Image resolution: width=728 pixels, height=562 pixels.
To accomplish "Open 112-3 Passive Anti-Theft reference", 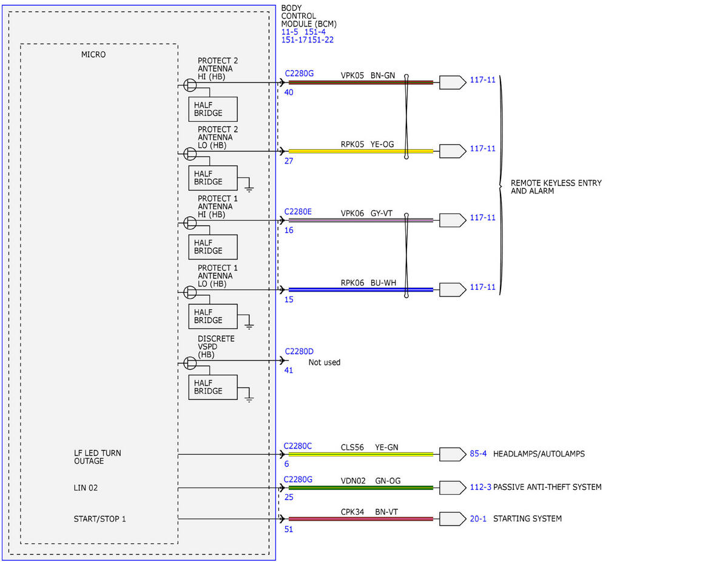I will [480, 487].
